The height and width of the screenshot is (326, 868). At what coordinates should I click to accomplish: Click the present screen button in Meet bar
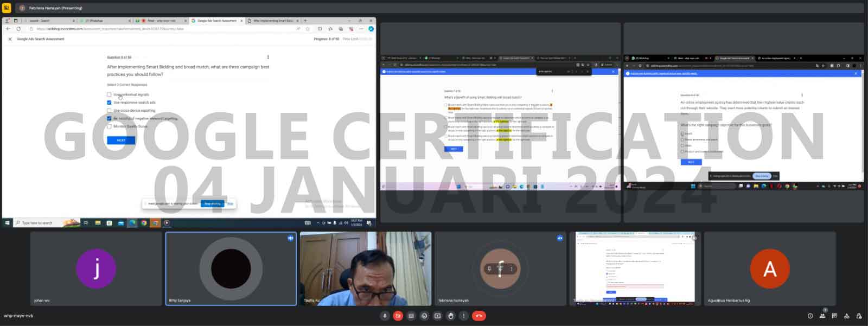[x=437, y=316]
